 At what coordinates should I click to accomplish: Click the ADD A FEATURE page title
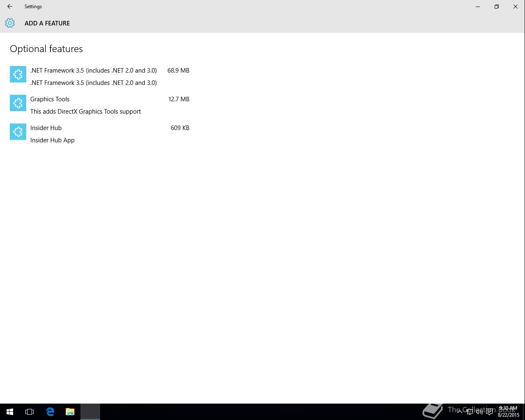[47, 23]
